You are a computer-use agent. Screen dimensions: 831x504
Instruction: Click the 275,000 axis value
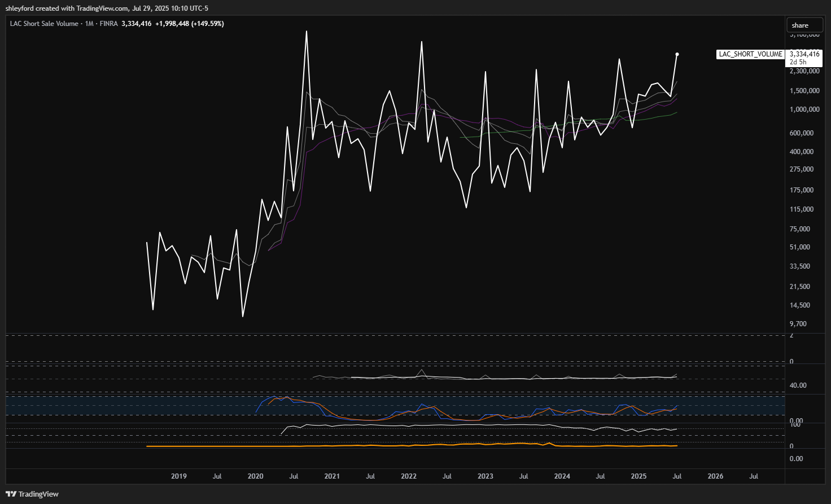point(802,169)
